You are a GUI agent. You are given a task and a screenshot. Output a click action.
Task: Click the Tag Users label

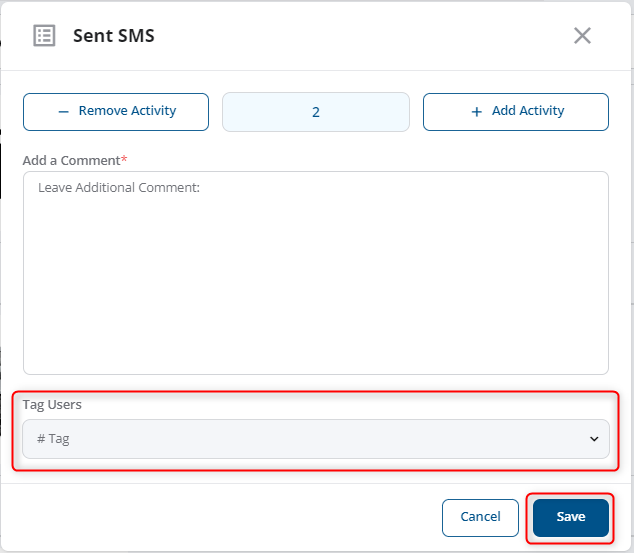(x=52, y=404)
